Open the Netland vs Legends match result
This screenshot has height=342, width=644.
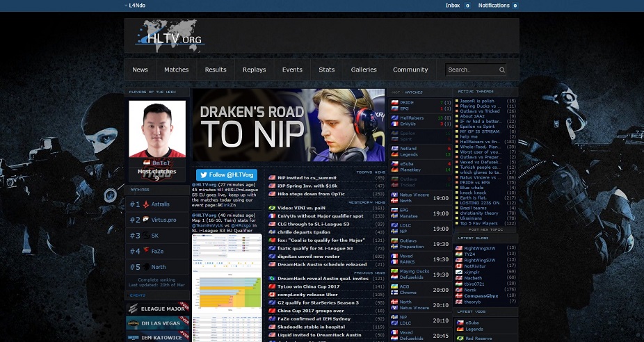pyautogui.click(x=421, y=152)
